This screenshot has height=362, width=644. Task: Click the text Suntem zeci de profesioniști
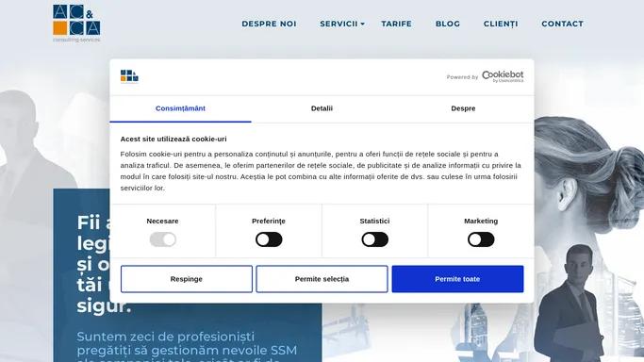(166, 337)
